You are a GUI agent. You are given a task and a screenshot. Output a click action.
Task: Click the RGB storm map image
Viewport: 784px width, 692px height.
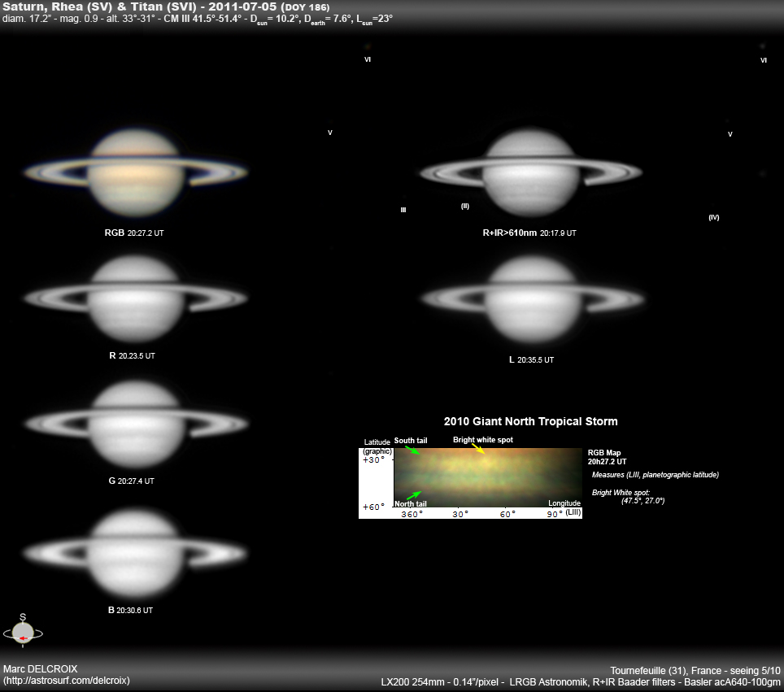point(488,477)
